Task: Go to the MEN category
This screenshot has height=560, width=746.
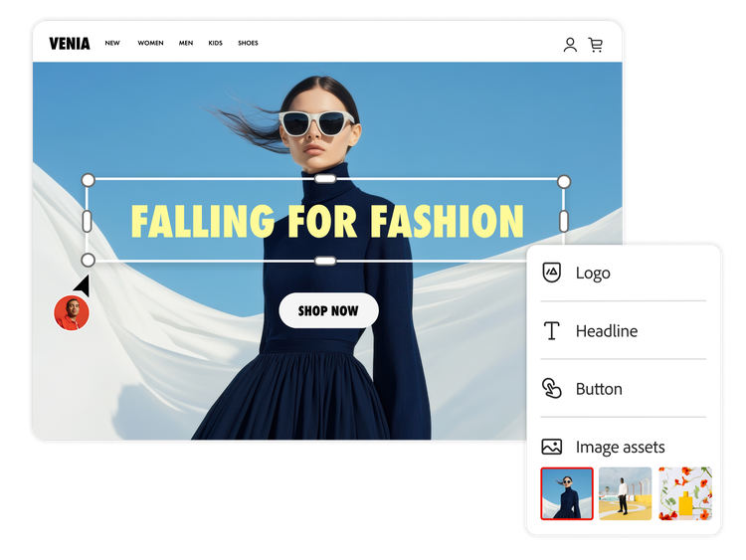Action: 186,44
